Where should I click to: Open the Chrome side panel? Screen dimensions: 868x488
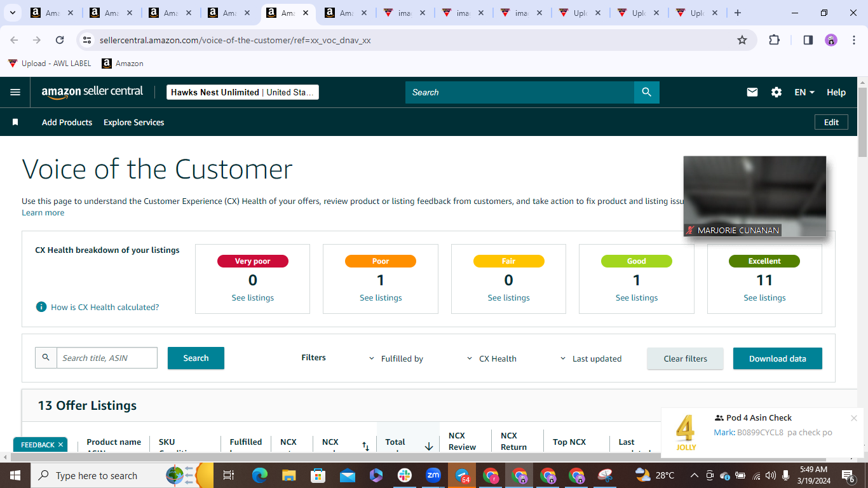(x=808, y=40)
